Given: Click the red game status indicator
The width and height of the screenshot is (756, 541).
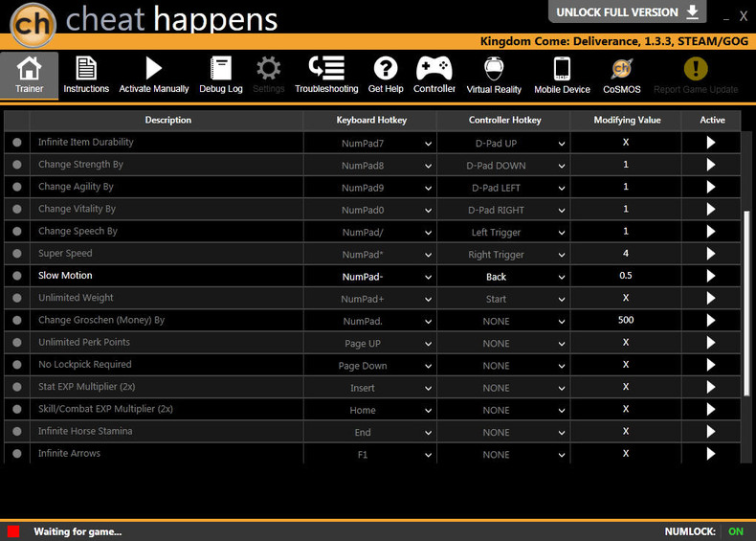Looking at the screenshot, I should point(13,531).
